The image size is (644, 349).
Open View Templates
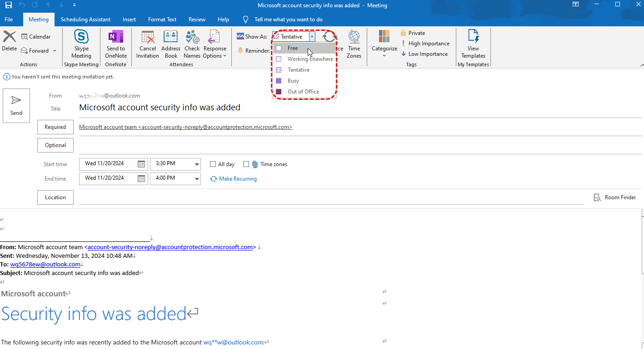pos(473,44)
